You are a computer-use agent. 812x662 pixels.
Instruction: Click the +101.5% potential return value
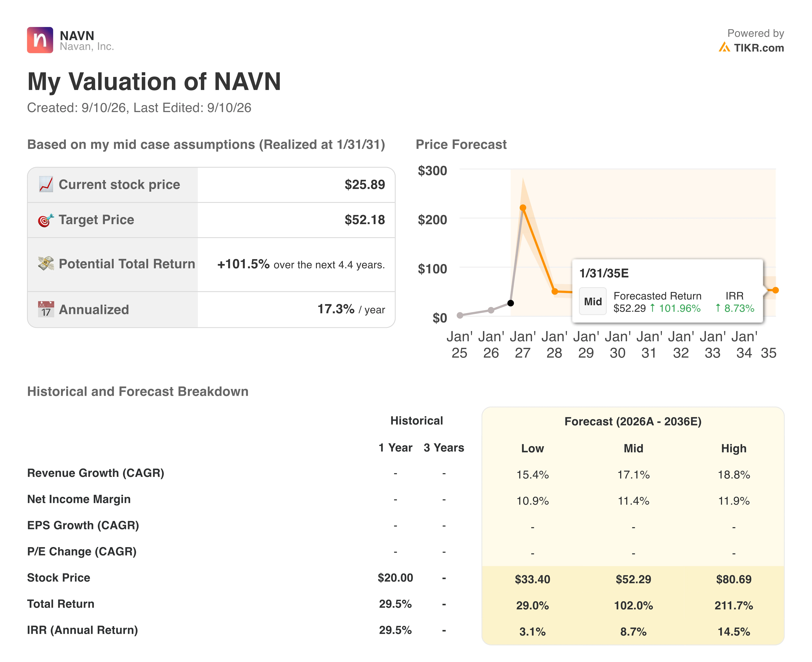(x=243, y=264)
